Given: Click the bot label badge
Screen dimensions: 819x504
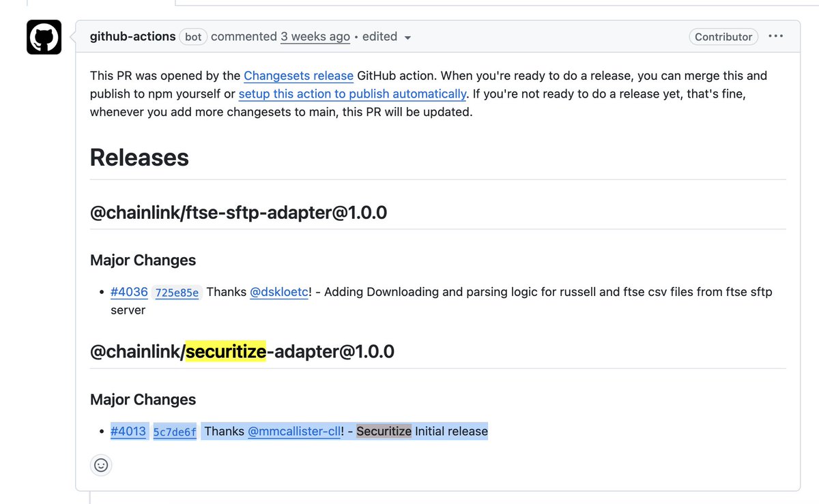Looking at the screenshot, I should (x=193, y=37).
